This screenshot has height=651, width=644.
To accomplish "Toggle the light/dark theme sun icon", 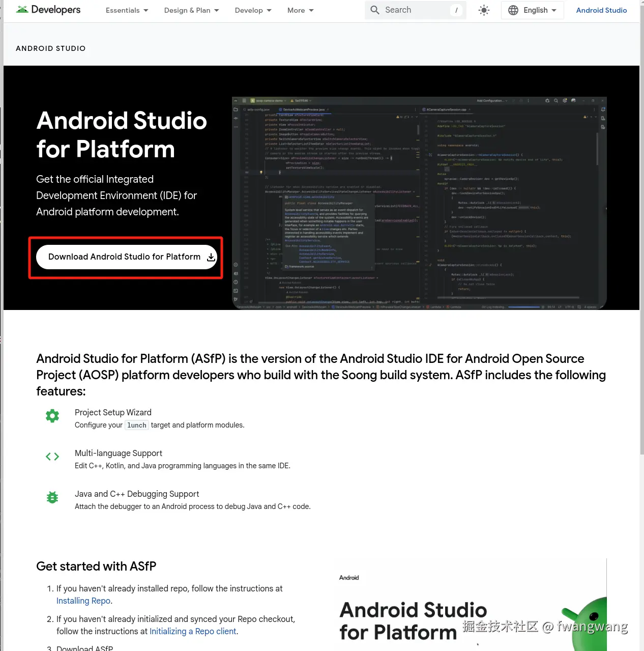I will pyautogui.click(x=484, y=10).
